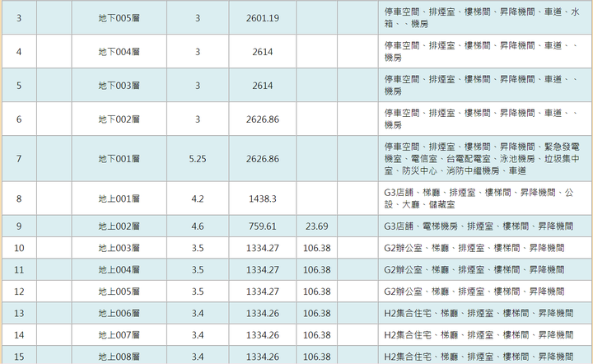Select the 地上007層 floor cell
Viewport: 593px width, 364px height.
tap(119, 335)
